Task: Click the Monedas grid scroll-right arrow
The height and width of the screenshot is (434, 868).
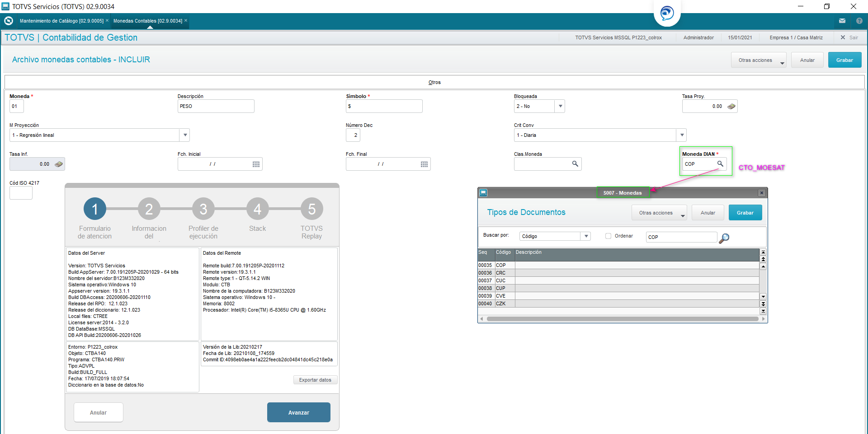Action: [763, 319]
